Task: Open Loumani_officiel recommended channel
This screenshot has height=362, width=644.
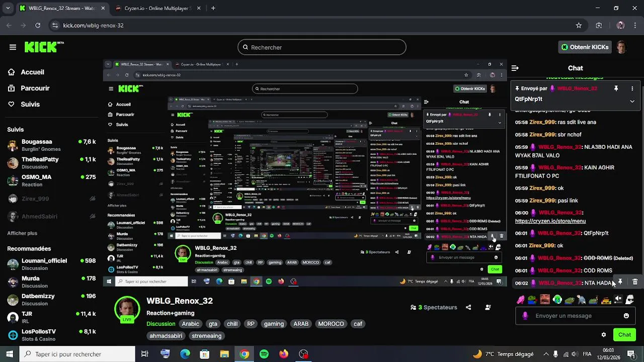Action: pos(51,264)
